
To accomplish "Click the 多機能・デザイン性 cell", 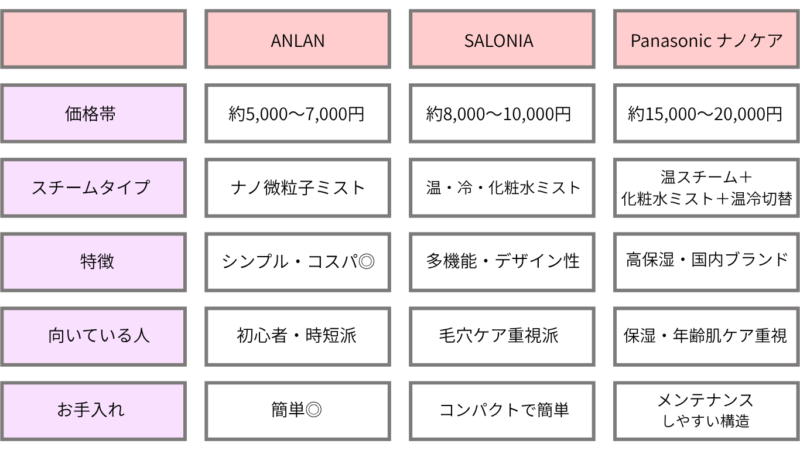I will (499, 261).
